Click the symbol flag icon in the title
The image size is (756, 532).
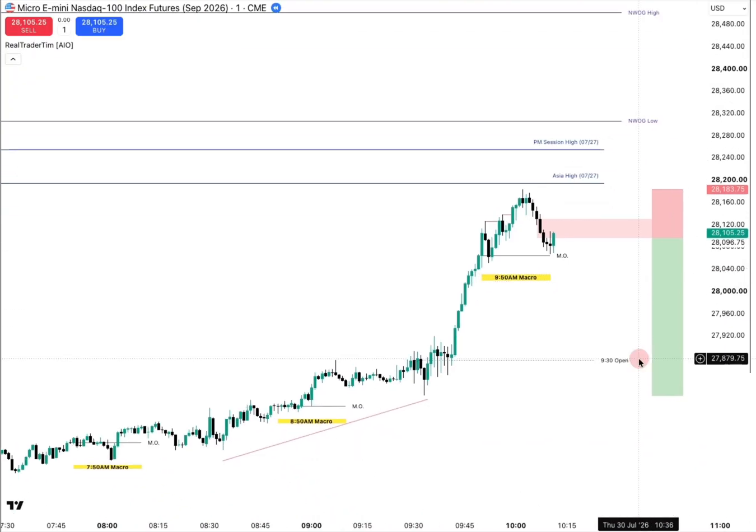point(10,8)
